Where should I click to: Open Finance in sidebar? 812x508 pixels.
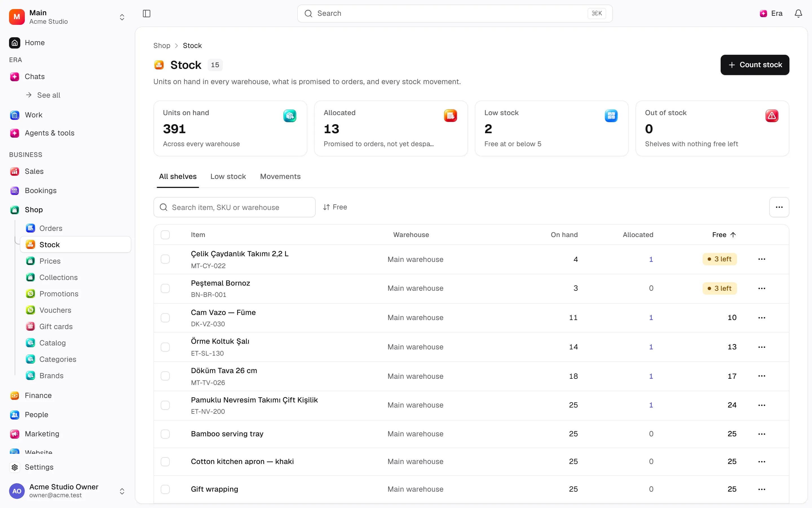click(38, 395)
